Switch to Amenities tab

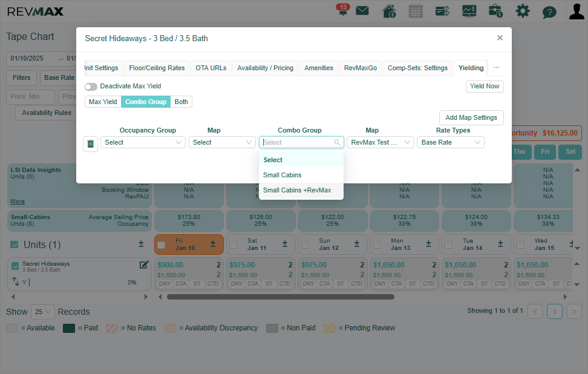tap(319, 68)
